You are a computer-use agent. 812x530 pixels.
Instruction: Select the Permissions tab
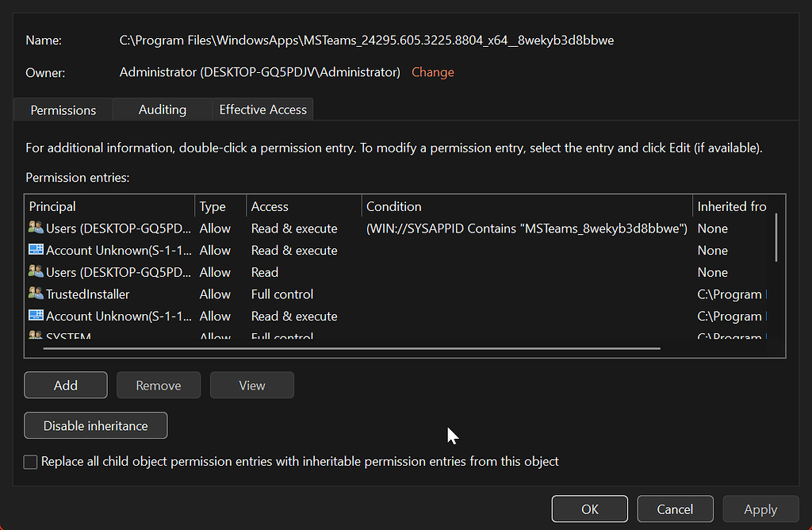(x=63, y=109)
